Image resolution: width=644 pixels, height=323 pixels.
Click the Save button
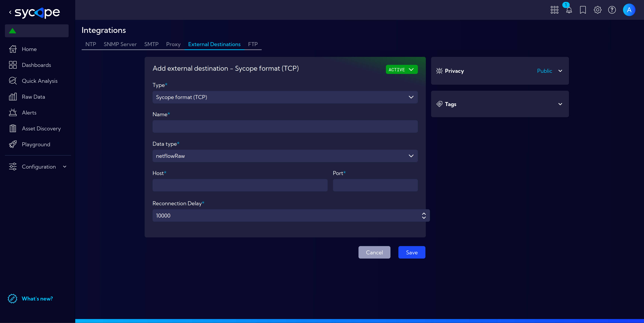(412, 252)
